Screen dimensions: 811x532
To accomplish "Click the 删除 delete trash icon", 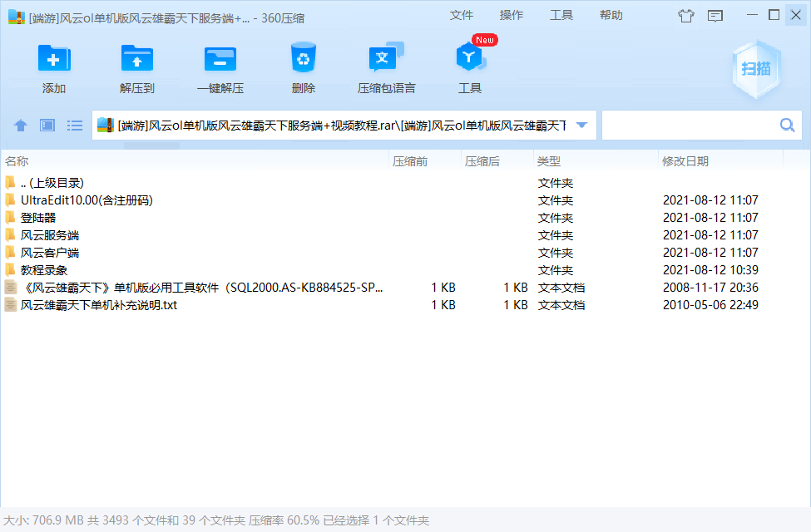I will [303, 57].
